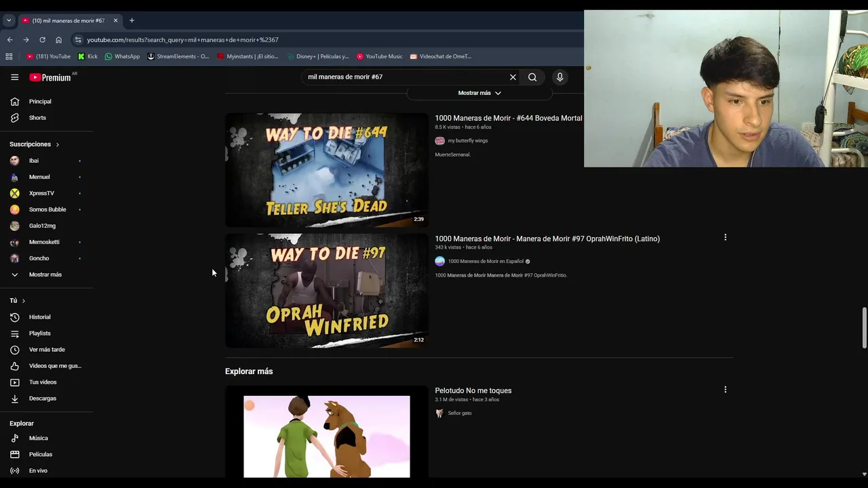
Task: Visit Señor gato channel
Action: (460, 413)
